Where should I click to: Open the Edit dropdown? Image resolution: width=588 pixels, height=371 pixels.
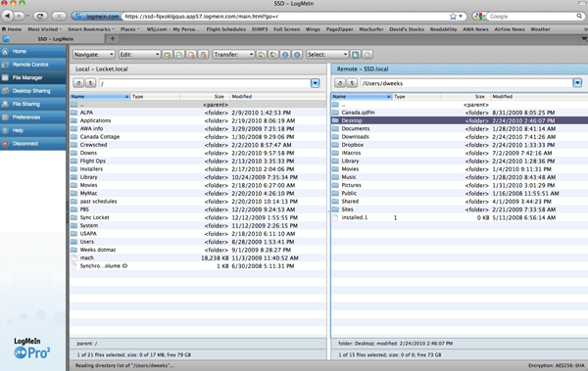coord(139,55)
